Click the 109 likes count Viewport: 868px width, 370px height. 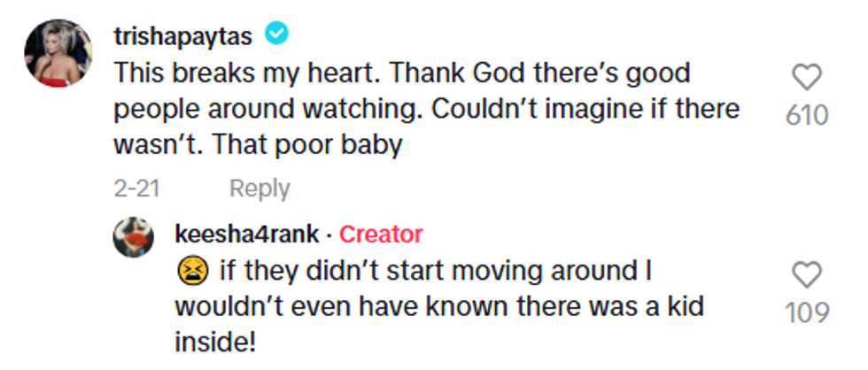806,312
